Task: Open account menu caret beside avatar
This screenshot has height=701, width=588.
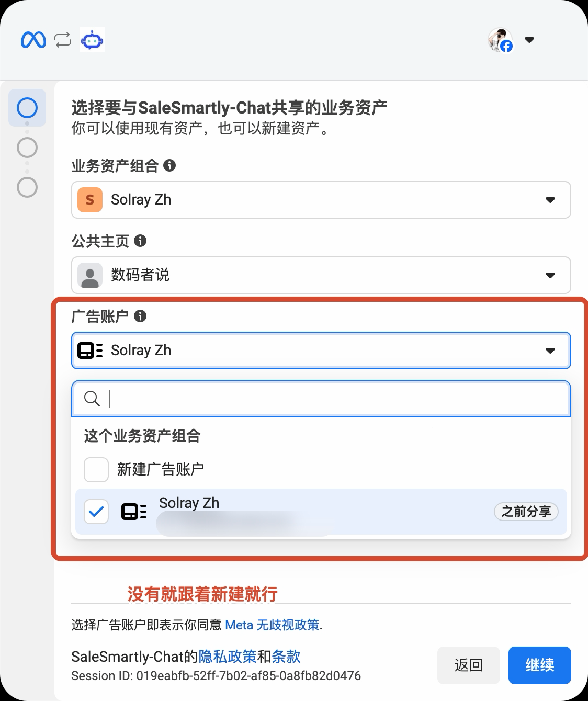Action: pyautogui.click(x=529, y=40)
